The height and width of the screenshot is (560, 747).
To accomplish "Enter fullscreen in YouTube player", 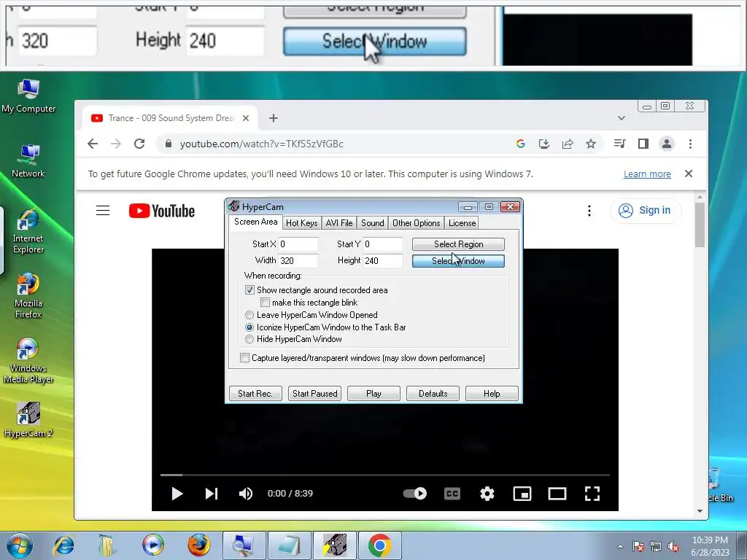I will [592, 494].
